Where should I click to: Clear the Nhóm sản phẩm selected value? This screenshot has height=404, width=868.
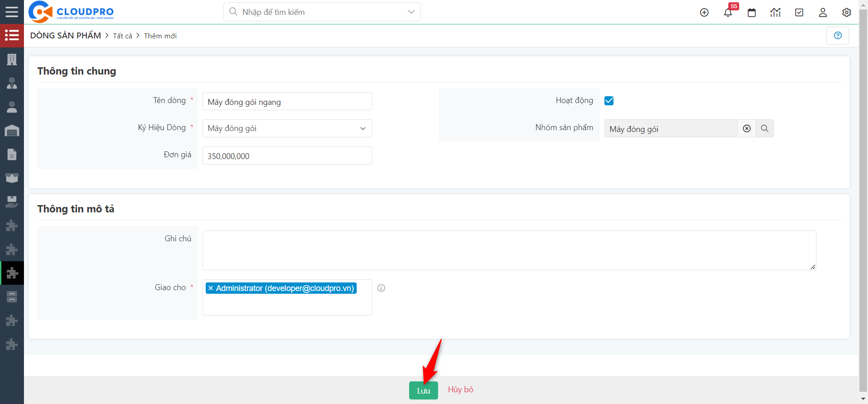pyautogui.click(x=747, y=128)
